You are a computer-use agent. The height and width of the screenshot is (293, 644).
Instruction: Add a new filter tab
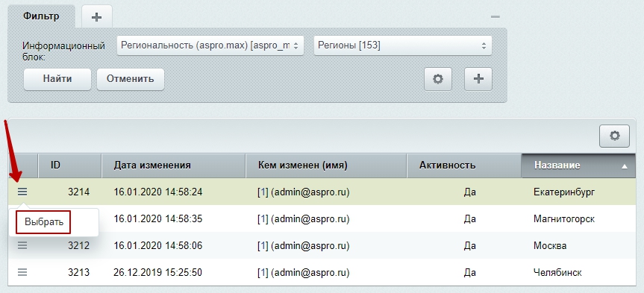point(96,17)
